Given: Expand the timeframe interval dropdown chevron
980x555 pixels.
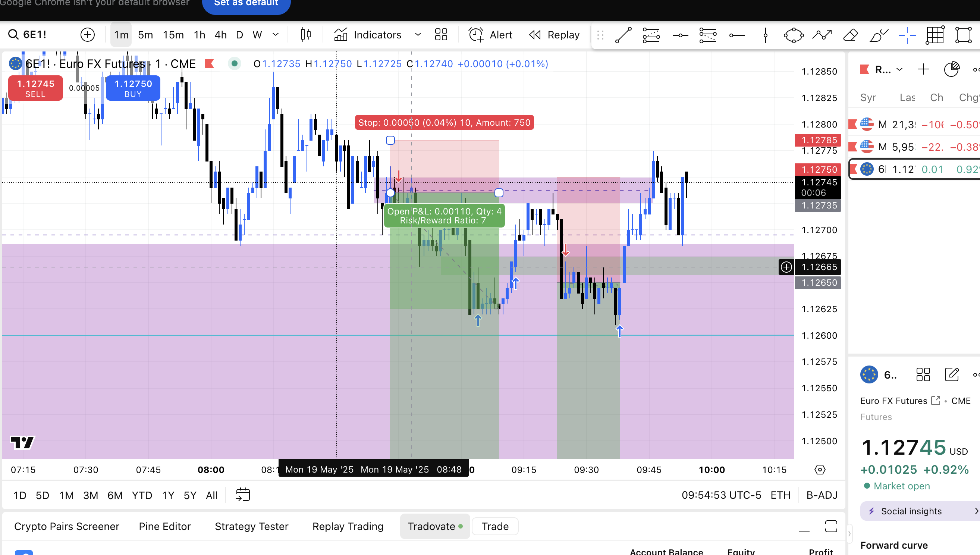Looking at the screenshot, I should (276, 35).
